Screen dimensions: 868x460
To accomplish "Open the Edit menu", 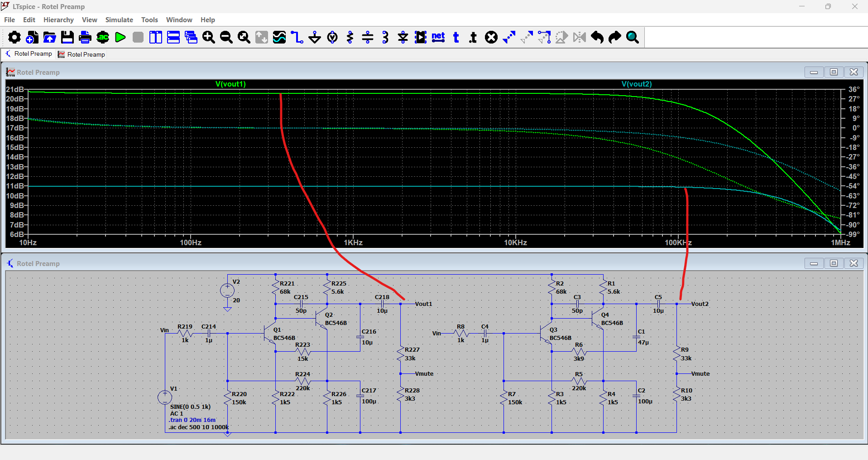I will (29, 20).
